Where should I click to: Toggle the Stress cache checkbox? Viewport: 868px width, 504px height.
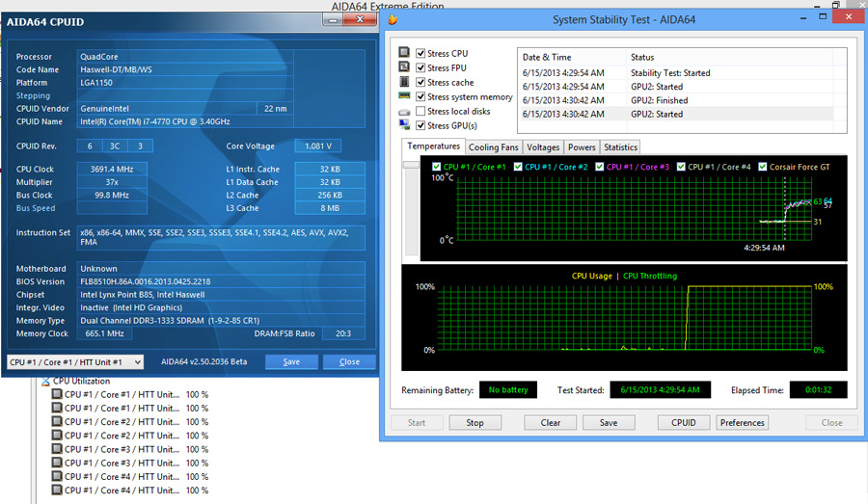[420, 83]
